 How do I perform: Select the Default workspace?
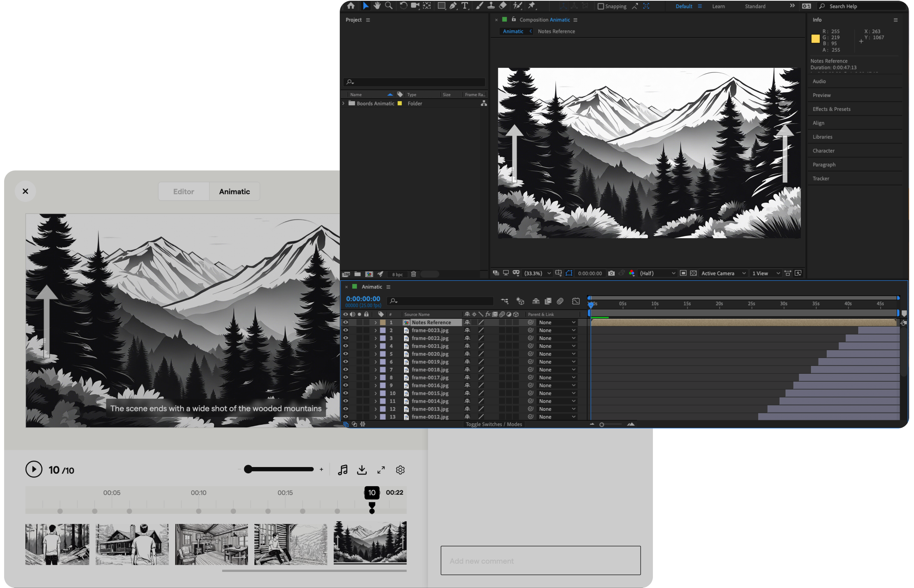point(684,6)
